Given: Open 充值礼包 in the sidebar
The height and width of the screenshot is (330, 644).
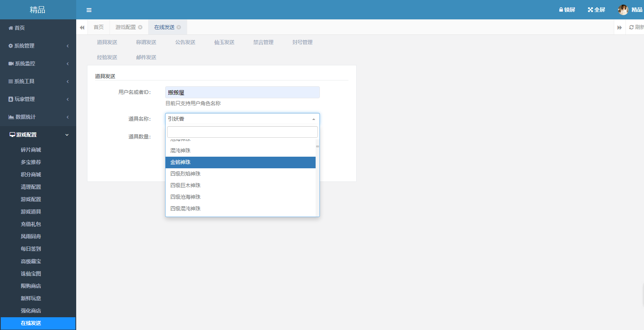Looking at the screenshot, I should pyautogui.click(x=31, y=224).
